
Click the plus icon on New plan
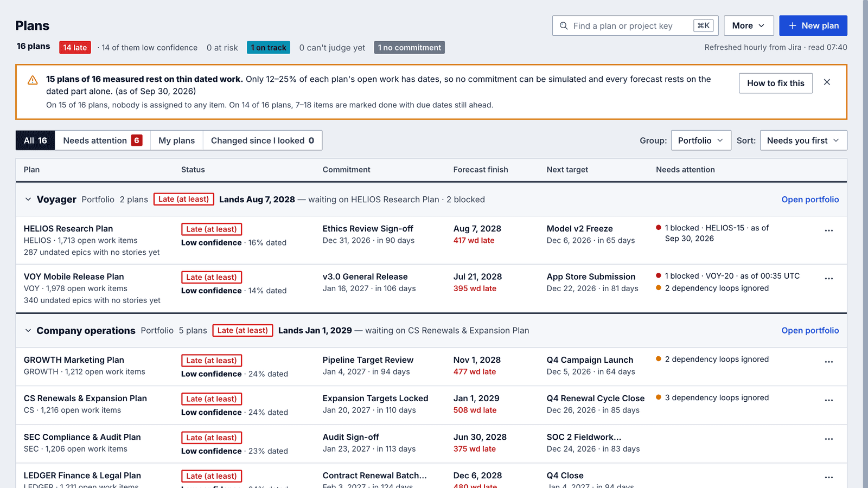[x=793, y=25]
